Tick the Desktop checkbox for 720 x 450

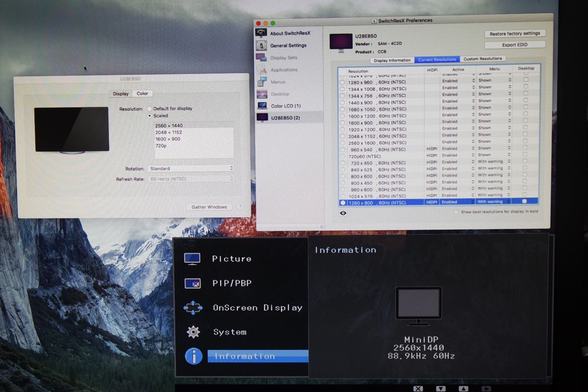pos(525,161)
